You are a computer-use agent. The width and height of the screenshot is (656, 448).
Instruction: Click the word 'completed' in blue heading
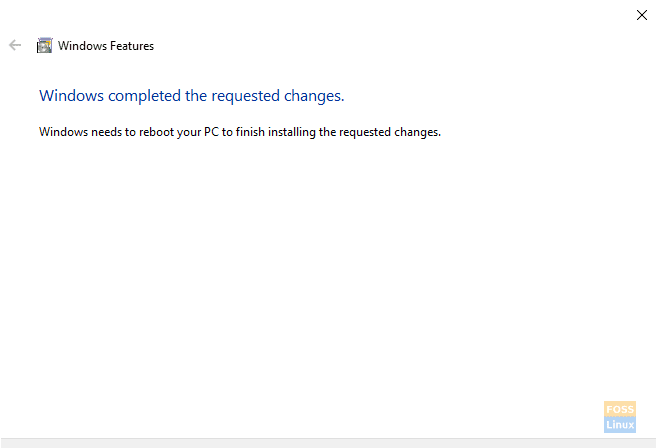point(144,96)
